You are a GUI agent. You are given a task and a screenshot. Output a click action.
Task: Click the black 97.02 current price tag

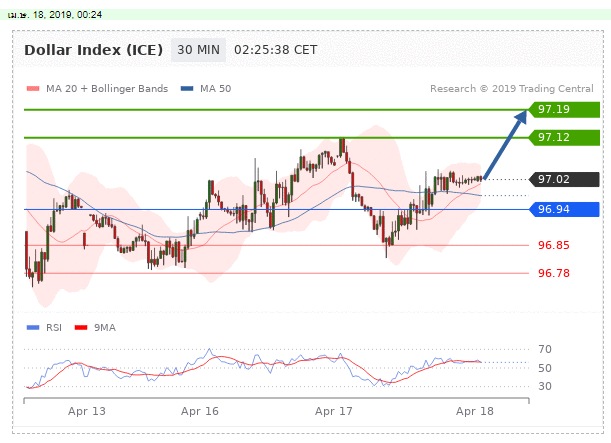tap(564, 179)
